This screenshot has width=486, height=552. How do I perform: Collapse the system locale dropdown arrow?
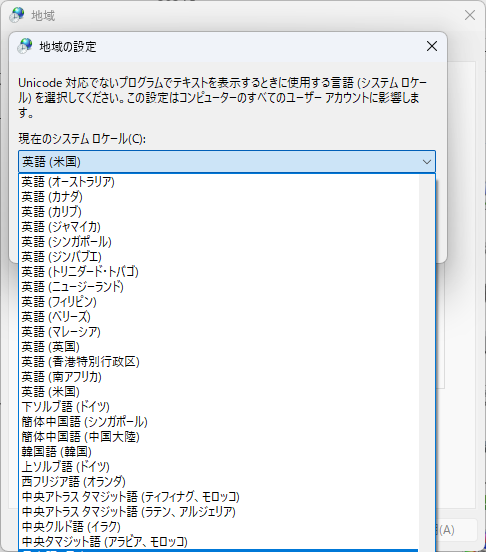(x=427, y=162)
